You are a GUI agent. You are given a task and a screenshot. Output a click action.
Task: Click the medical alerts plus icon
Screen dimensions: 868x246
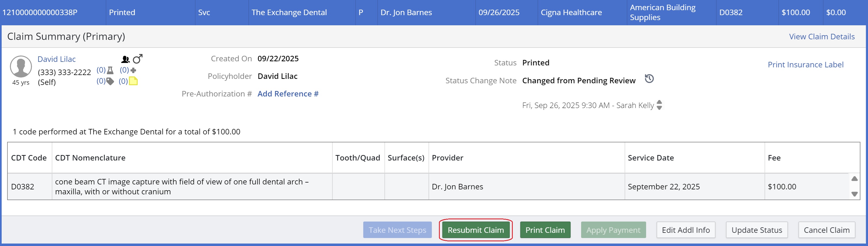[x=134, y=70]
